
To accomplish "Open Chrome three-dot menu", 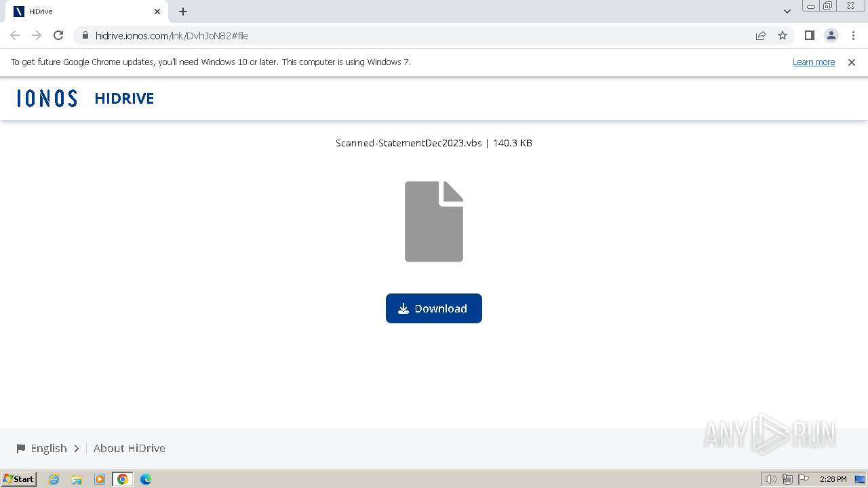I will pyautogui.click(x=853, y=35).
